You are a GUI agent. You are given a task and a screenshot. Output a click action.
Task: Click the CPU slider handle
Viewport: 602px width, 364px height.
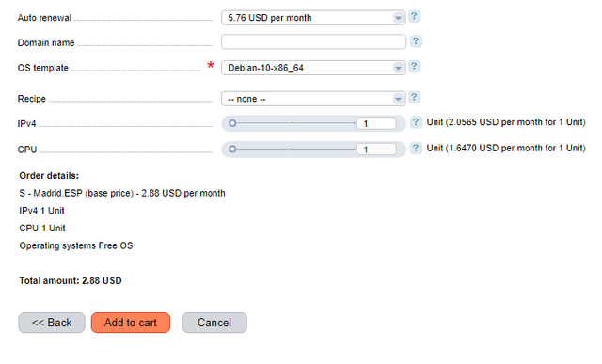[232, 149]
